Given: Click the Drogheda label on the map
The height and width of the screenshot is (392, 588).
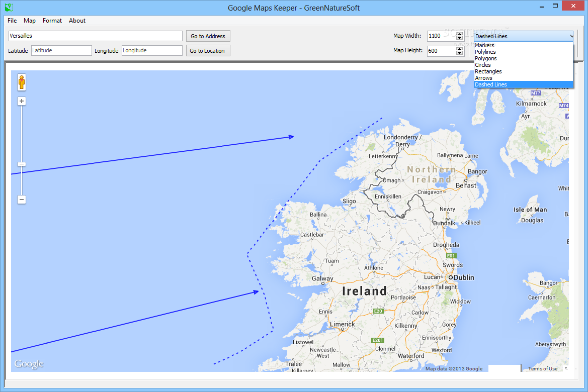Looking at the screenshot, I should (x=446, y=245).
